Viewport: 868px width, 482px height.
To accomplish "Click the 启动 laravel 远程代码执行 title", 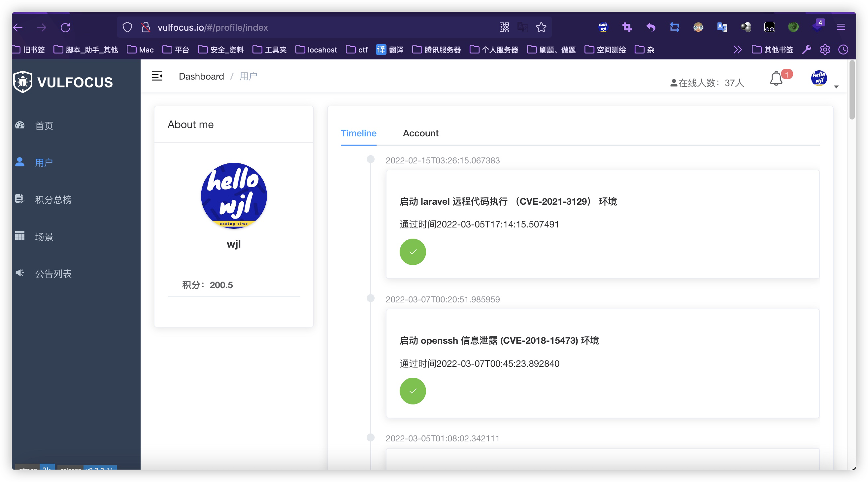I will [508, 202].
